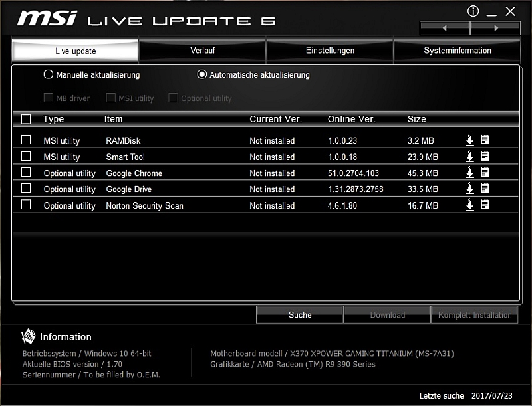Click the download icon for Norton Security Scan
The image size is (532, 406).
[x=469, y=205]
